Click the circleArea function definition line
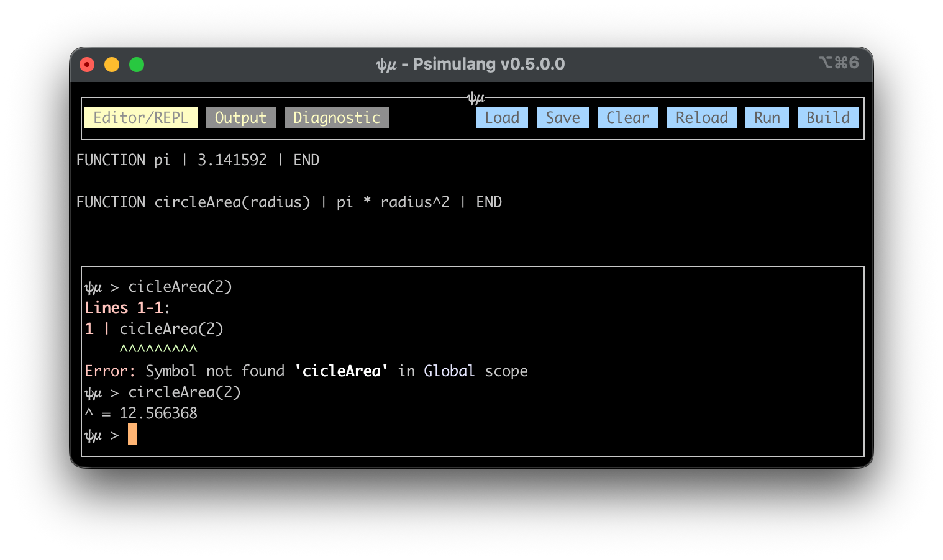 289,202
